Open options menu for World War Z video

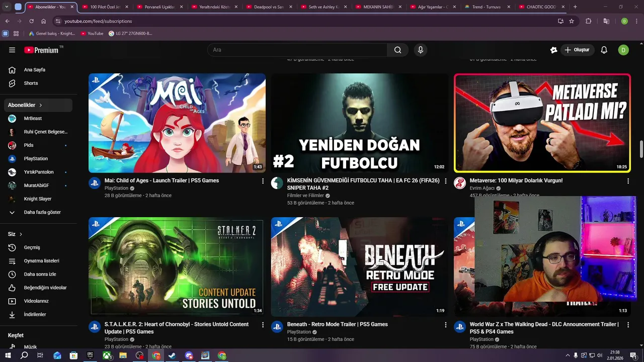(628, 325)
